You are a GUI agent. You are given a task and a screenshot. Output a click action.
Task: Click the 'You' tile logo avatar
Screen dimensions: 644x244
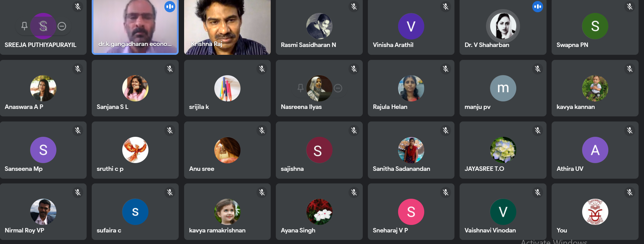point(595,212)
